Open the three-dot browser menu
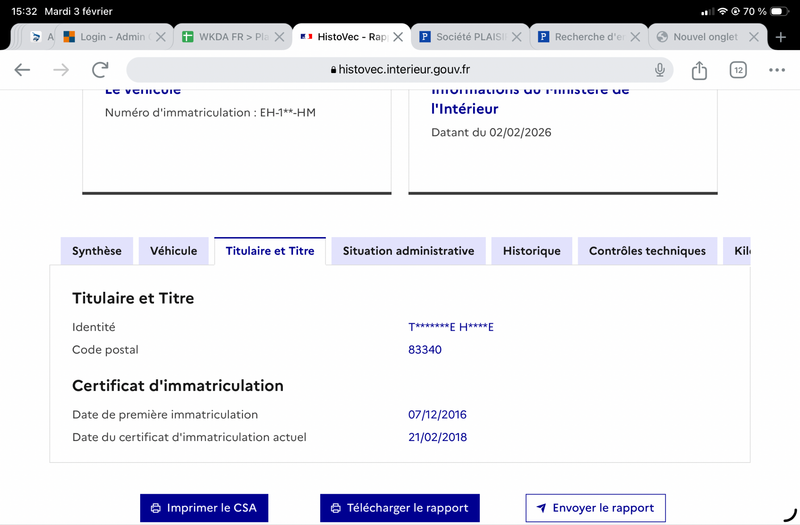This screenshot has height=525, width=800. tap(777, 70)
